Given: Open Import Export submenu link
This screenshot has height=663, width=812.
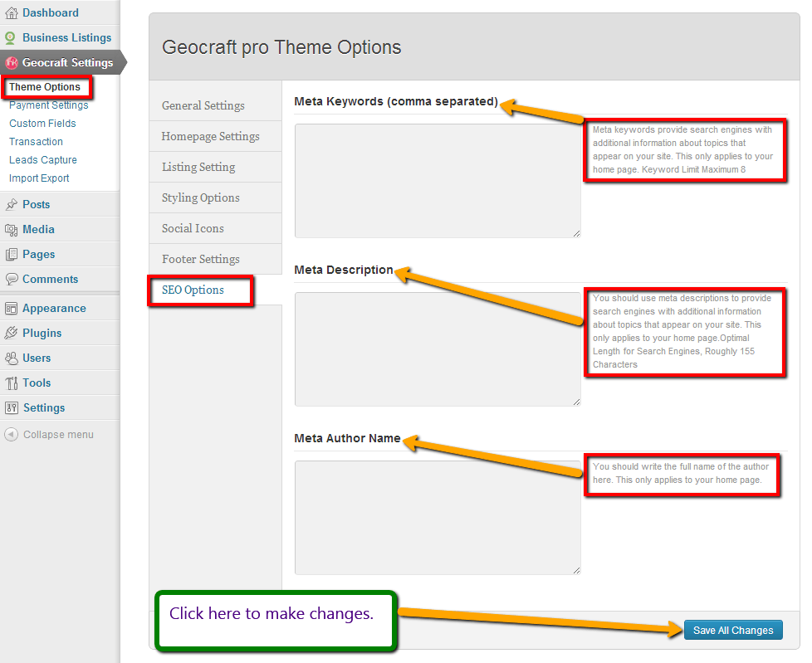Looking at the screenshot, I should [39, 178].
